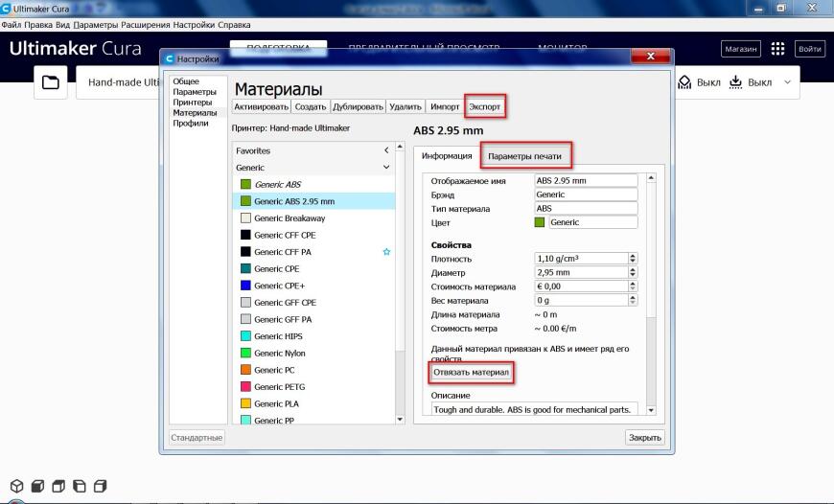The width and height of the screenshot is (834, 504).
Task: Select Generic Breakaway material
Action: click(x=313, y=218)
